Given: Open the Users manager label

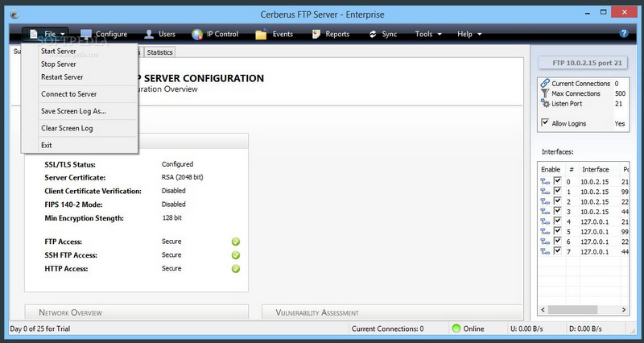Looking at the screenshot, I should (x=167, y=34).
